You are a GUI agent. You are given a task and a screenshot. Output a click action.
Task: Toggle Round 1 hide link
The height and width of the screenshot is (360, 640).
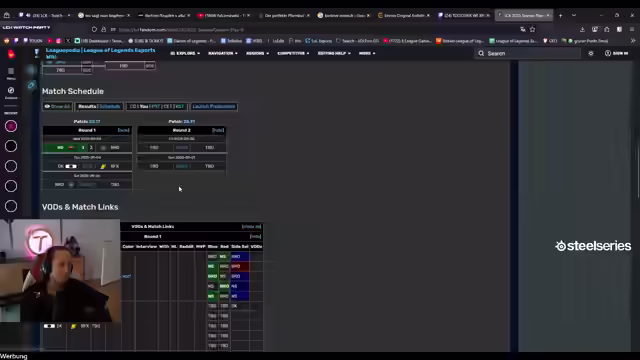click(x=123, y=130)
